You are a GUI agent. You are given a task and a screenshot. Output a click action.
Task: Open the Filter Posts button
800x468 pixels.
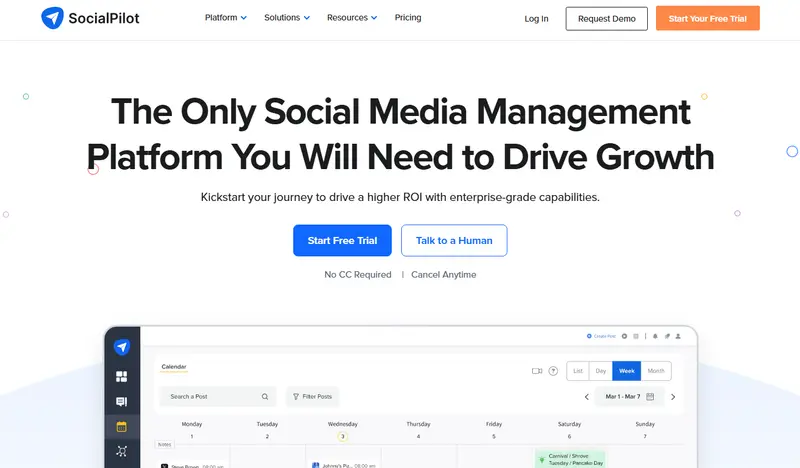pos(312,397)
